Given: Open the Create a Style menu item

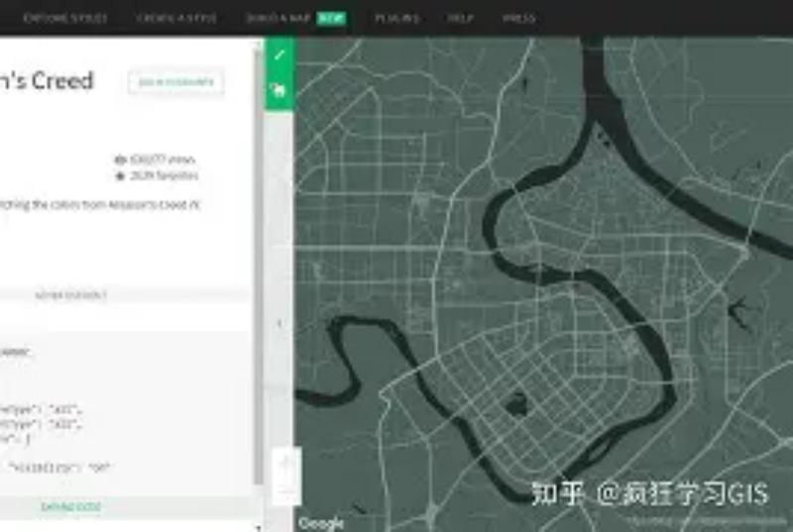Looking at the screenshot, I should [176, 18].
